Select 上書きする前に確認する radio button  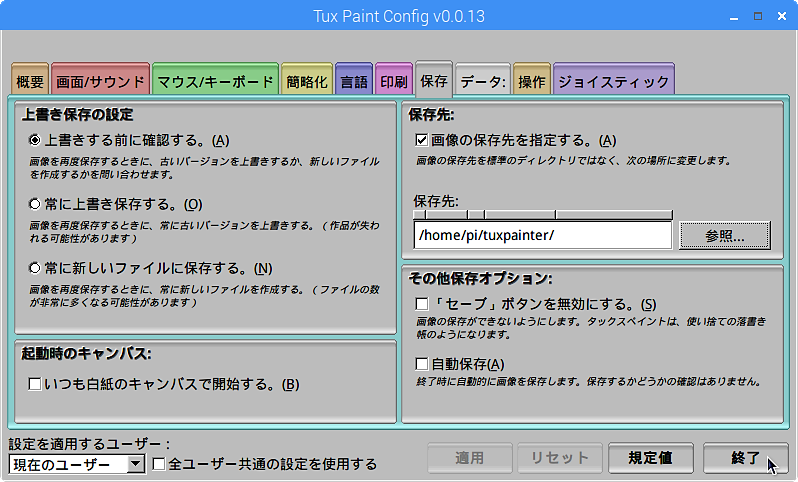pyautogui.click(x=35, y=140)
